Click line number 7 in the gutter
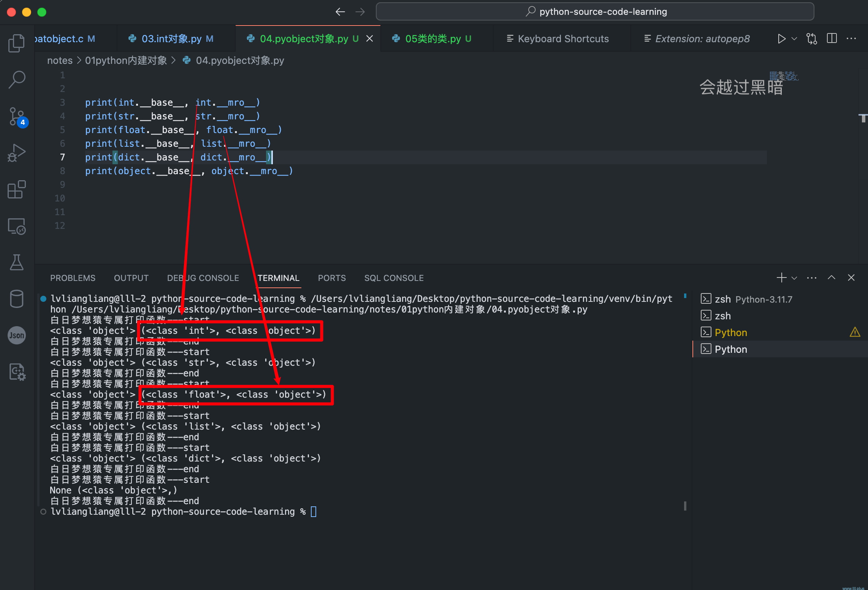 [62, 157]
